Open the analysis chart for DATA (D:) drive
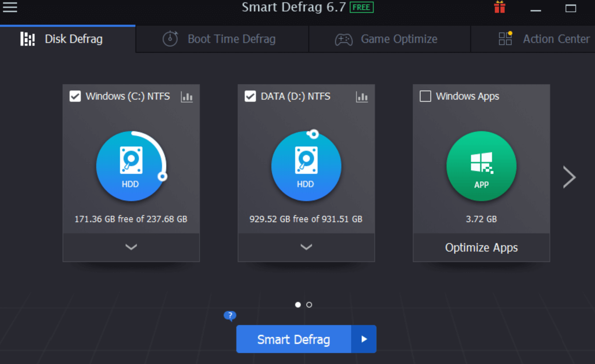This screenshot has width=595, height=364. (362, 97)
